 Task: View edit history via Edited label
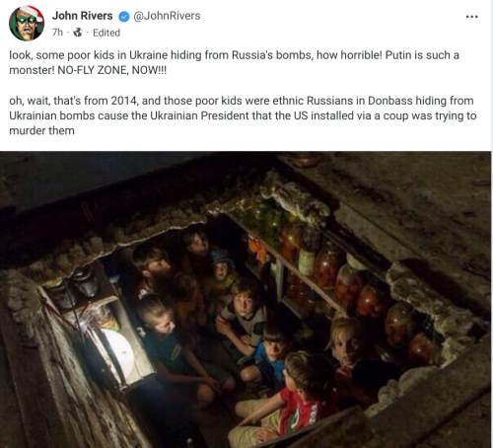106,33
